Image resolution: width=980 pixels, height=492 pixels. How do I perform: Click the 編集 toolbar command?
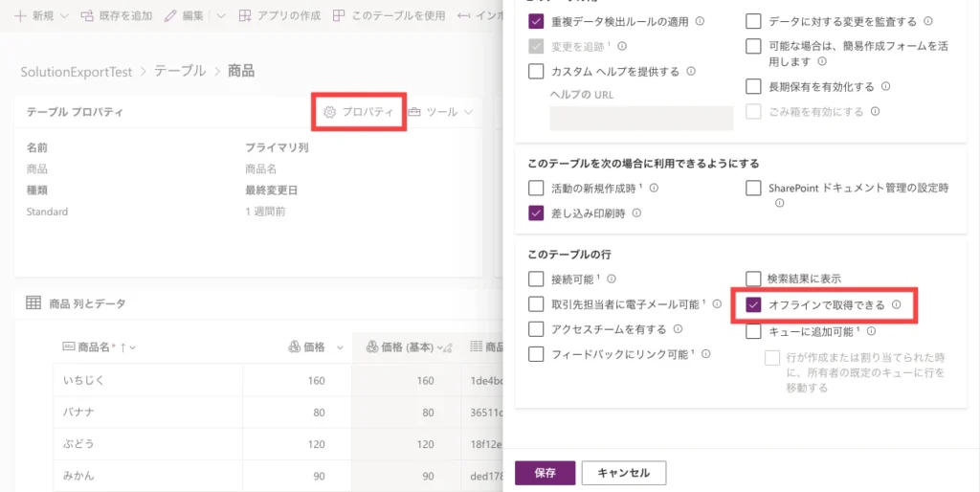click(184, 16)
